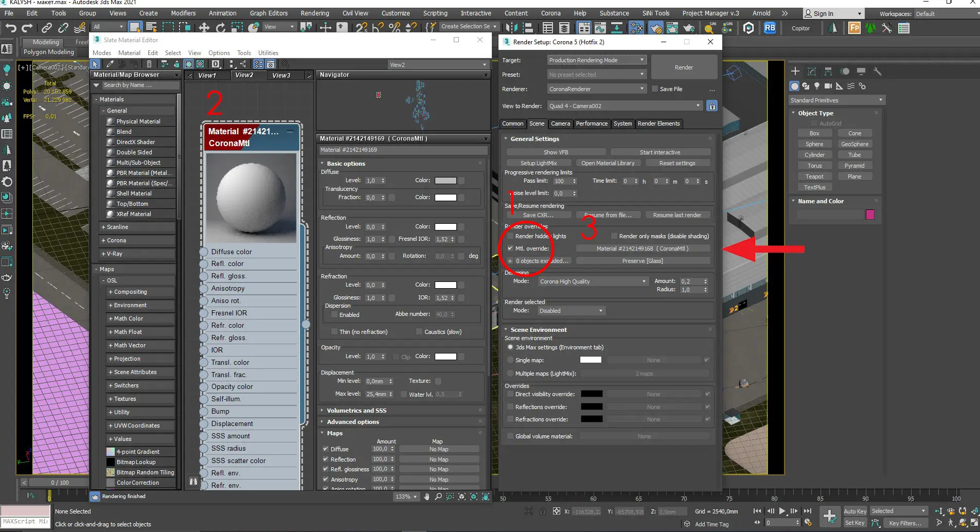Open the Utilities wrench panel icon
Viewport: 980px width, 532px height.
coord(877,72)
